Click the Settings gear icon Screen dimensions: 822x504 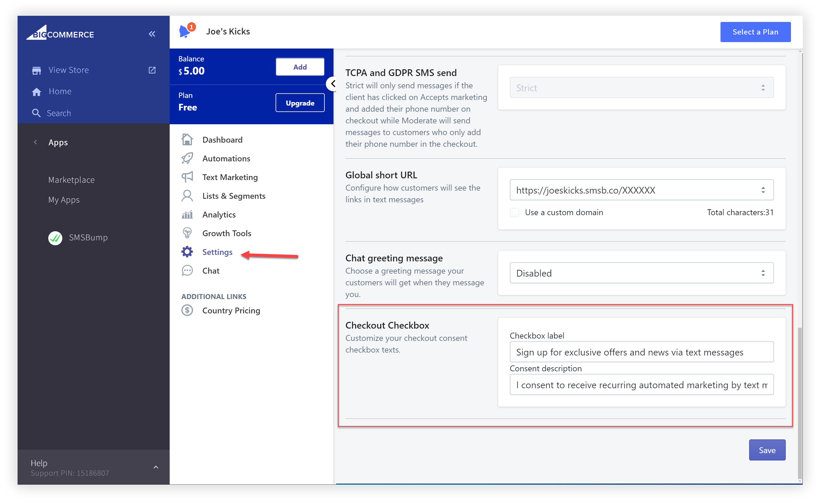pos(187,252)
